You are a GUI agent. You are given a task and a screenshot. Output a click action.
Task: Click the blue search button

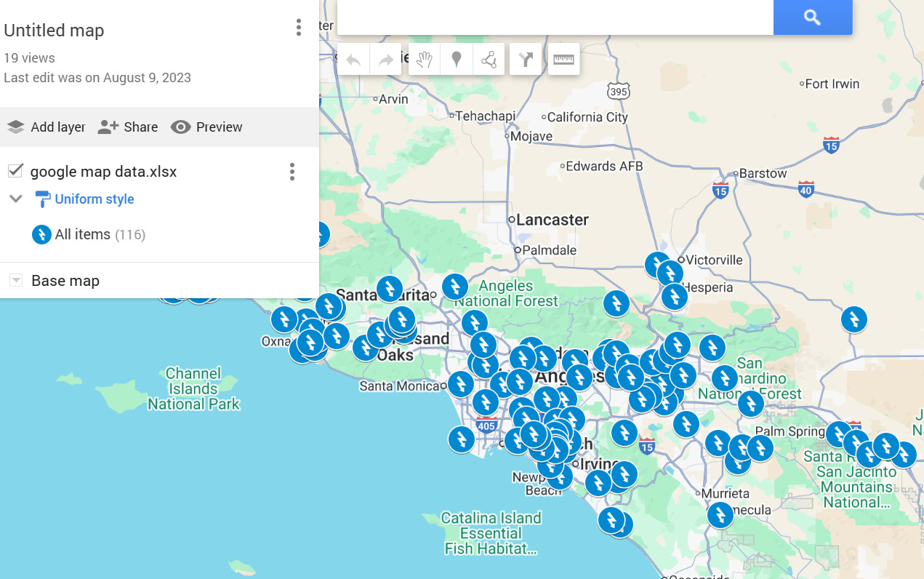coord(812,17)
